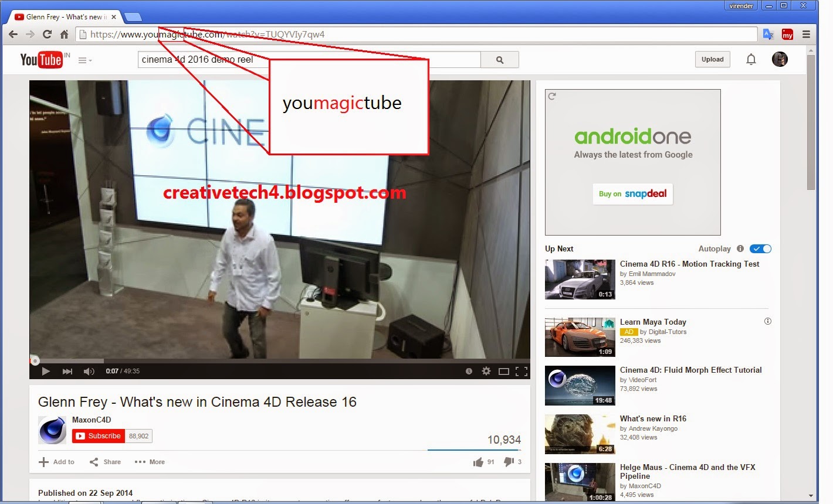Open What's new in R16 title
This screenshot has width=833, height=504.
pos(653,418)
